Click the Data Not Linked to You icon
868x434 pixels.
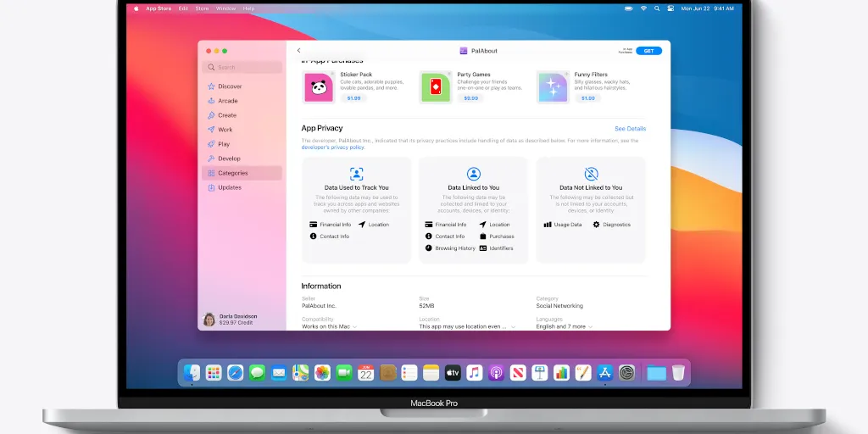pyautogui.click(x=591, y=174)
